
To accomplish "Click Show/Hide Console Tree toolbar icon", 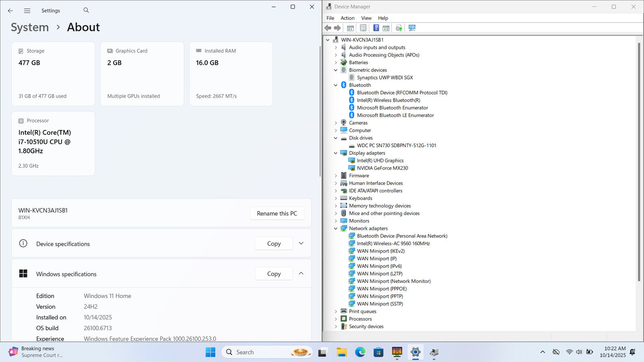I will click(350, 28).
